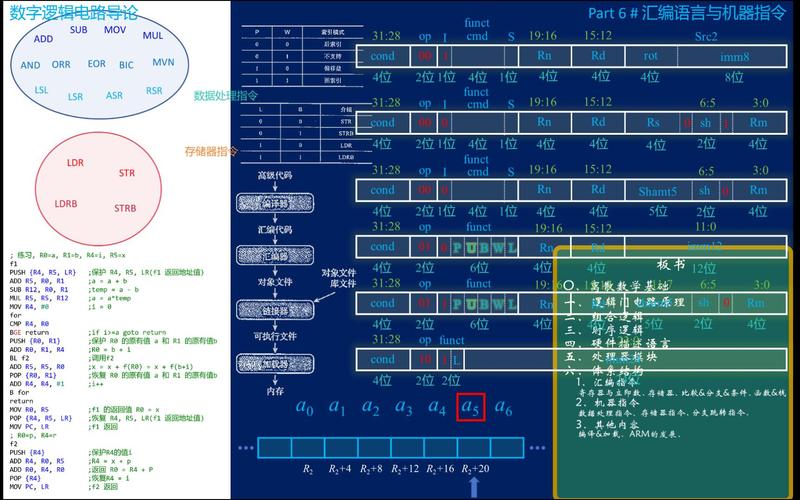Select the R2+8 address label

371,469
